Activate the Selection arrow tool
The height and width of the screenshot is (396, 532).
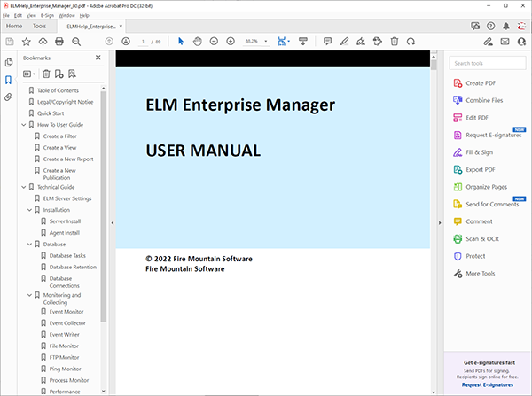point(181,42)
